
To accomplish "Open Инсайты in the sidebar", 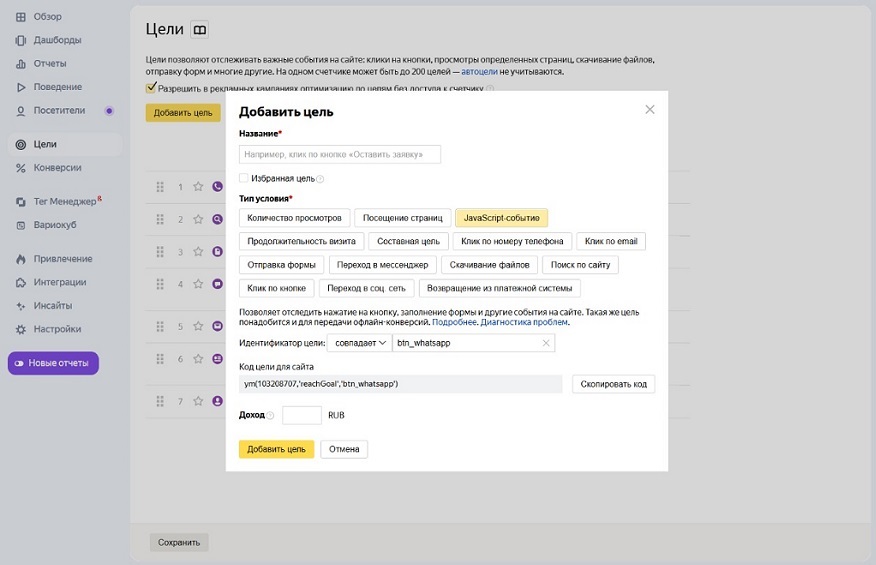I will click(x=52, y=305).
